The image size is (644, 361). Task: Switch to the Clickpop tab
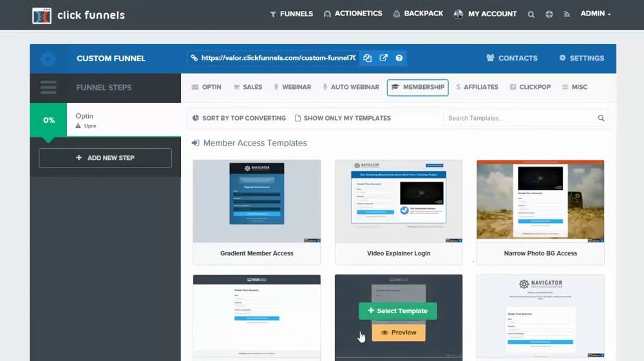click(x=530, y=87)
